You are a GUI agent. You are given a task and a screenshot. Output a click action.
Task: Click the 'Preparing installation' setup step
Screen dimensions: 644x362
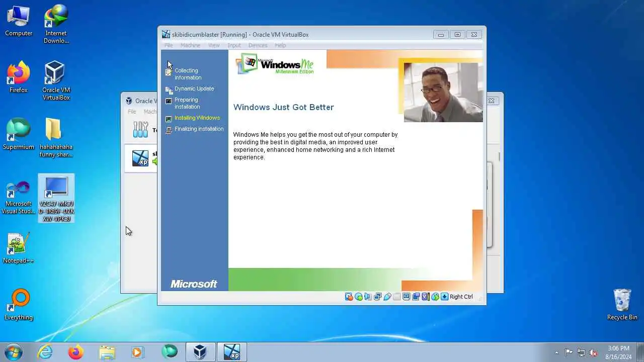(187, 103)
